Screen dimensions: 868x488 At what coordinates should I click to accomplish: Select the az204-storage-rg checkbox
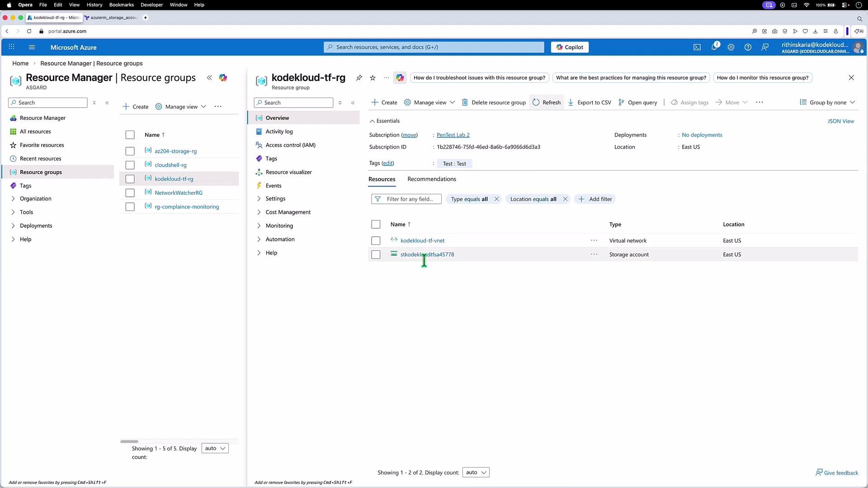(x=130, y=151)
